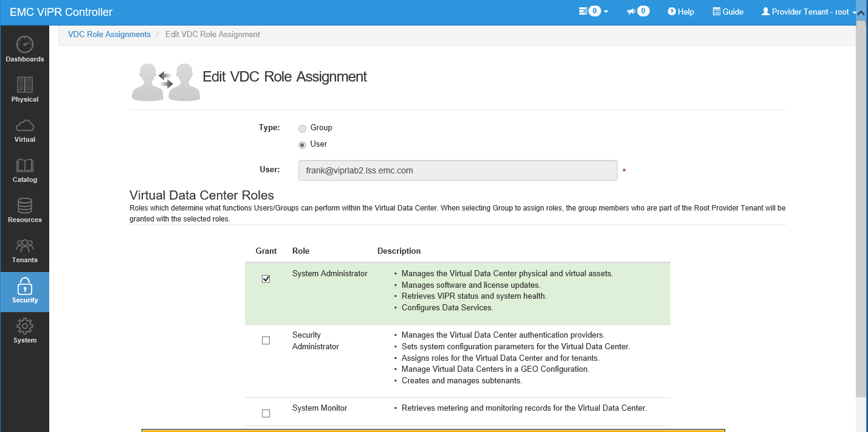Open the Resources menu label
Viewport: 868px width, 432px height.
[x=25, y=220]
